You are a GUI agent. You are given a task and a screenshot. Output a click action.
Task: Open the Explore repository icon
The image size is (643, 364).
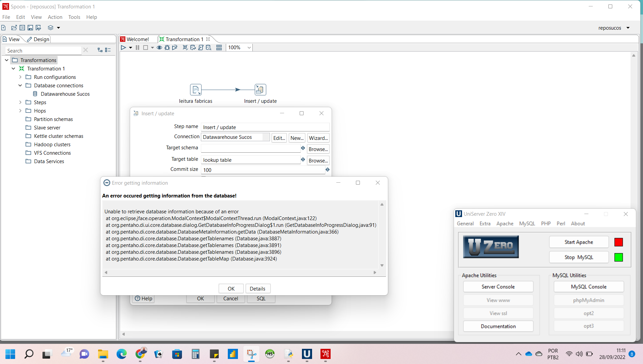tap(22, 28)
